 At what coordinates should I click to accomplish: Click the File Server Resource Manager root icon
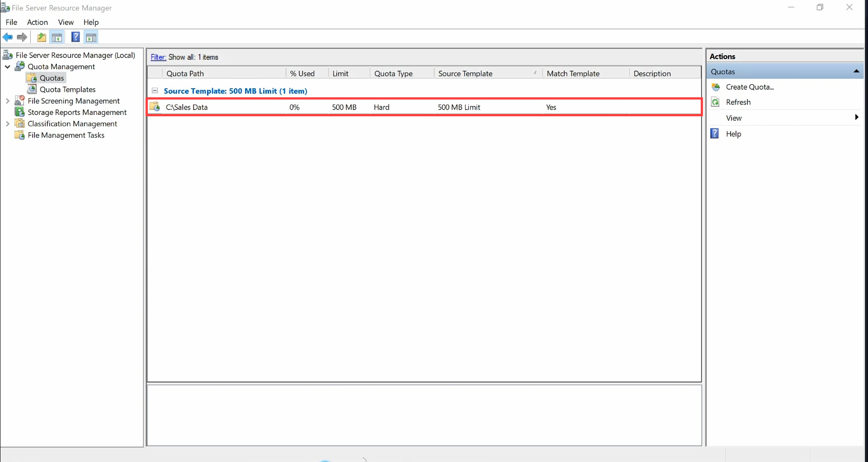tap(8, 55)
